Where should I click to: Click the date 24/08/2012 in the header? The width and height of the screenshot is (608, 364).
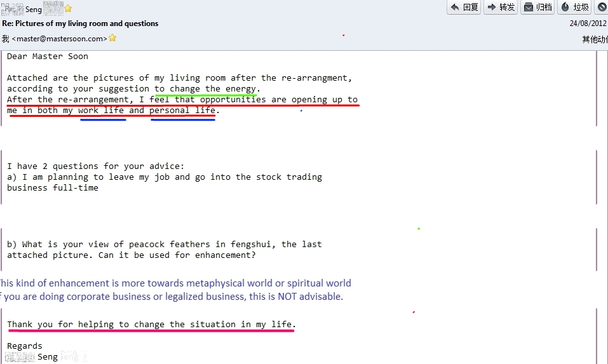point(588,24)
